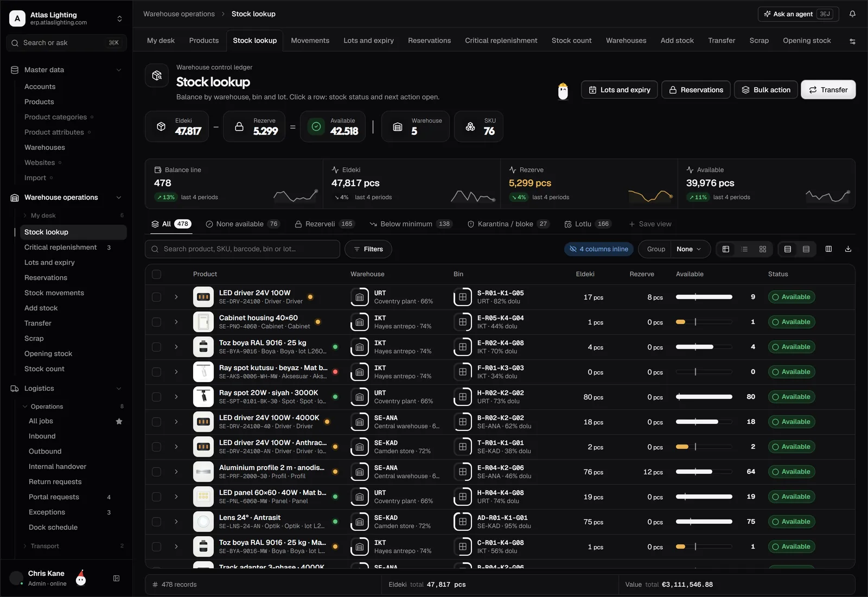Switch to list view icon
Viewport: 868px width, 597px height.
tap(744, 249)
